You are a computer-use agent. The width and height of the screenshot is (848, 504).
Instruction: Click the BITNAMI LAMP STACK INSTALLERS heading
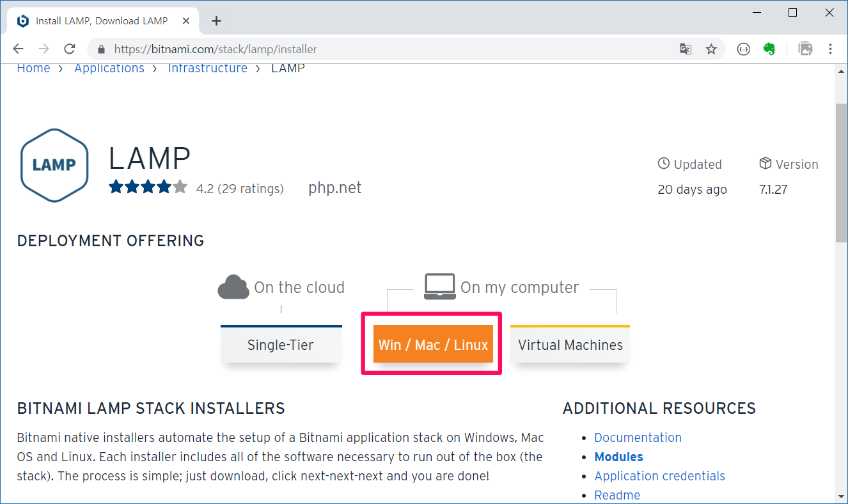tap(151, 408)
